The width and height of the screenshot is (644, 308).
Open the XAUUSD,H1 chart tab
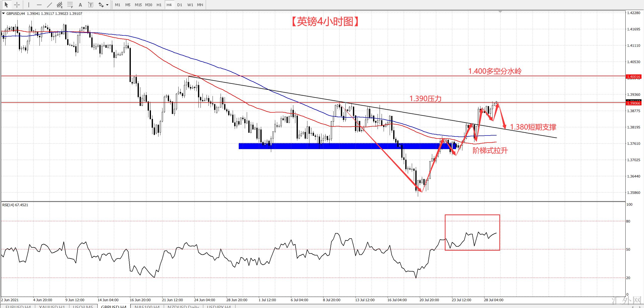(x=52, y=306)
